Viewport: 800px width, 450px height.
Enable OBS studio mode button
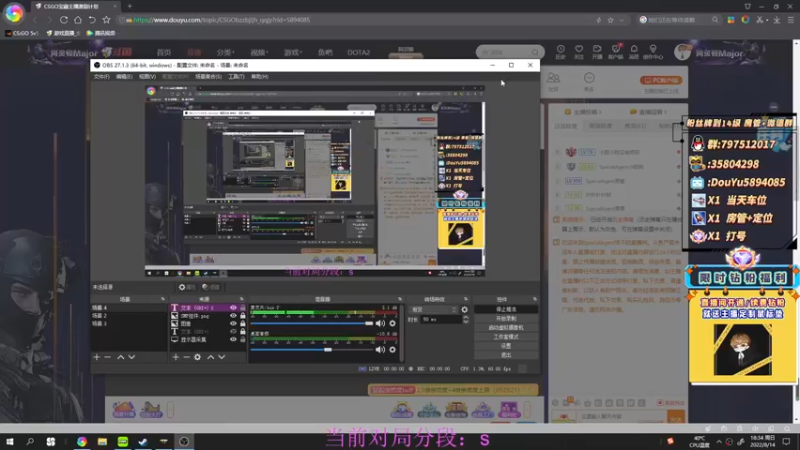[506, 337]
